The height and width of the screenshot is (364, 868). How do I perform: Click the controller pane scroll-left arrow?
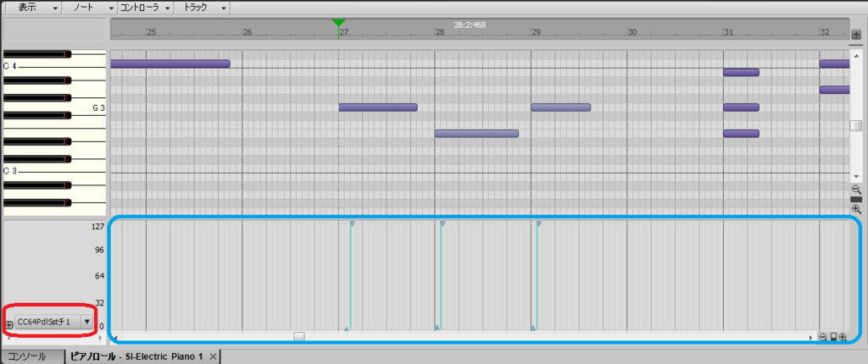[x=115, y=336]
